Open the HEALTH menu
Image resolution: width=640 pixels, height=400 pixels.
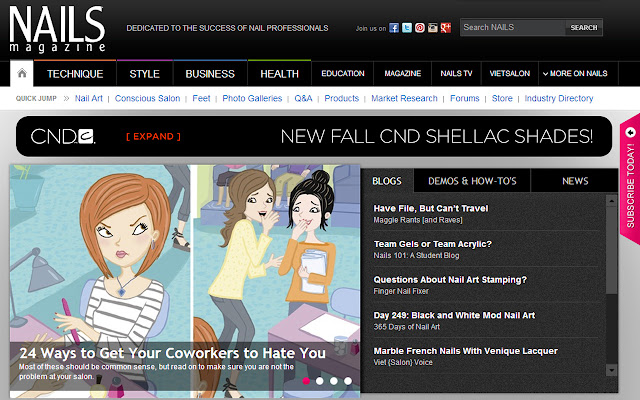280,74
